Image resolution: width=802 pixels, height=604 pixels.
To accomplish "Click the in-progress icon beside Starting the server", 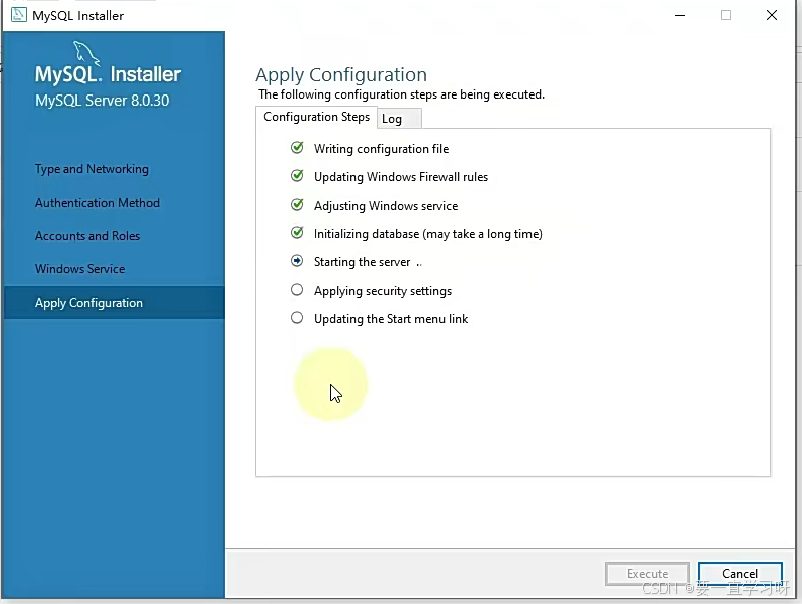I will (296, 262).
